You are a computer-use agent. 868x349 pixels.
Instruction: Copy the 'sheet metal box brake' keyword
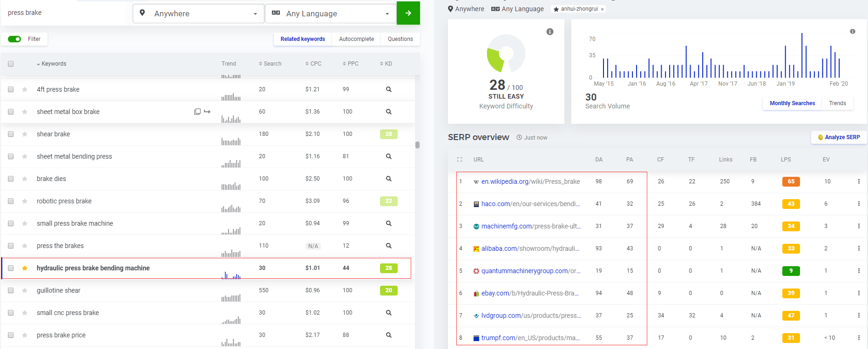(x=197, y=112)
